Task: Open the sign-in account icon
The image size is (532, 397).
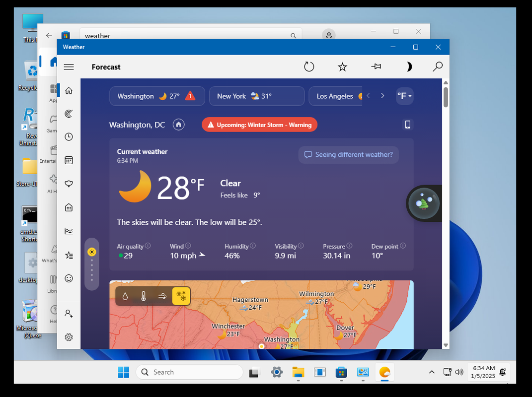Action: (69, 314)
